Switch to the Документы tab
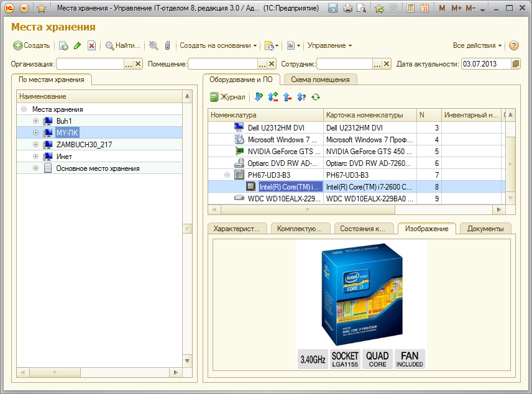 485,229
